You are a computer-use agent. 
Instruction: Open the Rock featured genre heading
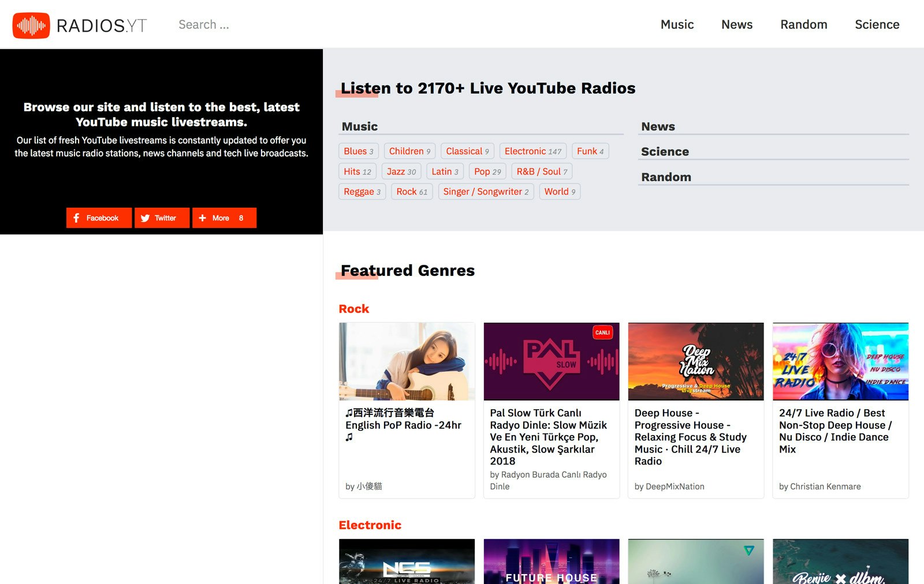pos(353,308)
